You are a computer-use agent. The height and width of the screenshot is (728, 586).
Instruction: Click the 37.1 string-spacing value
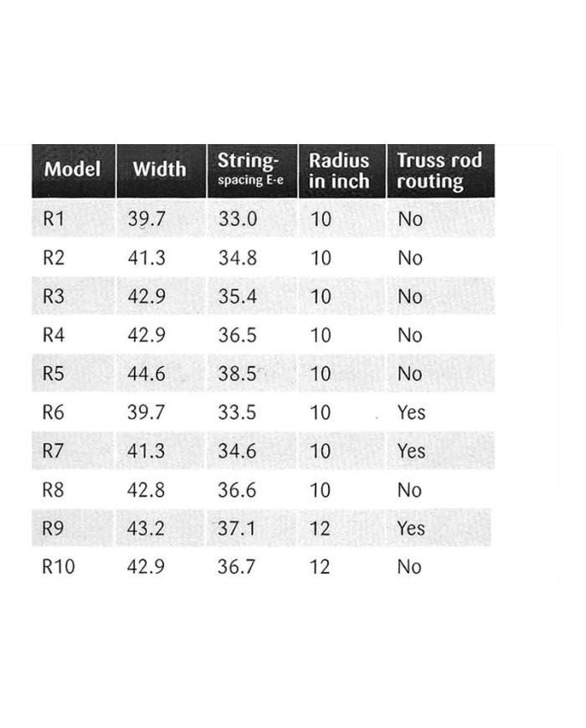point(238,529)
